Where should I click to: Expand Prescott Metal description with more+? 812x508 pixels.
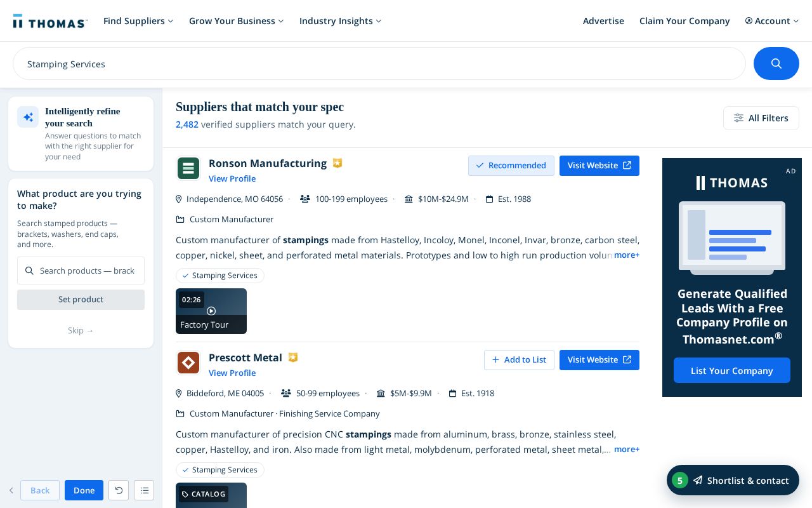tap(627, 449)
